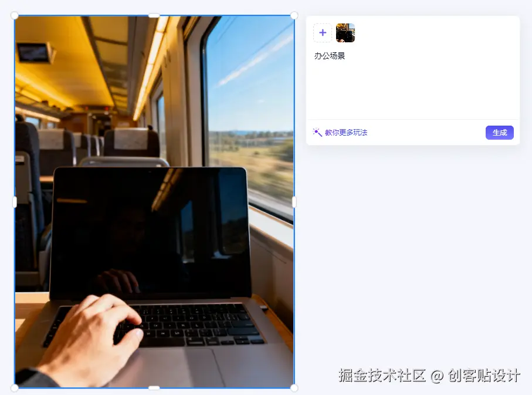
Task: Click the bottom-right corner selection handle
Action: point(294,387)
